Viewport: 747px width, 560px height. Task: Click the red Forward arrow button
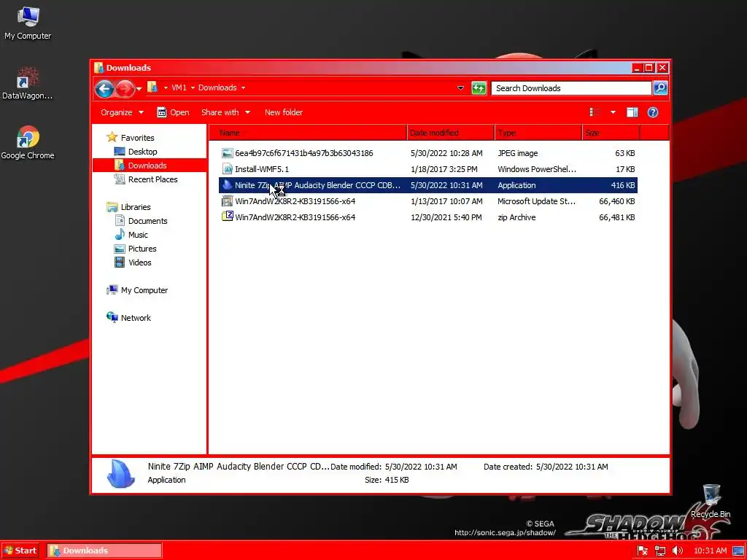[125, 88]
